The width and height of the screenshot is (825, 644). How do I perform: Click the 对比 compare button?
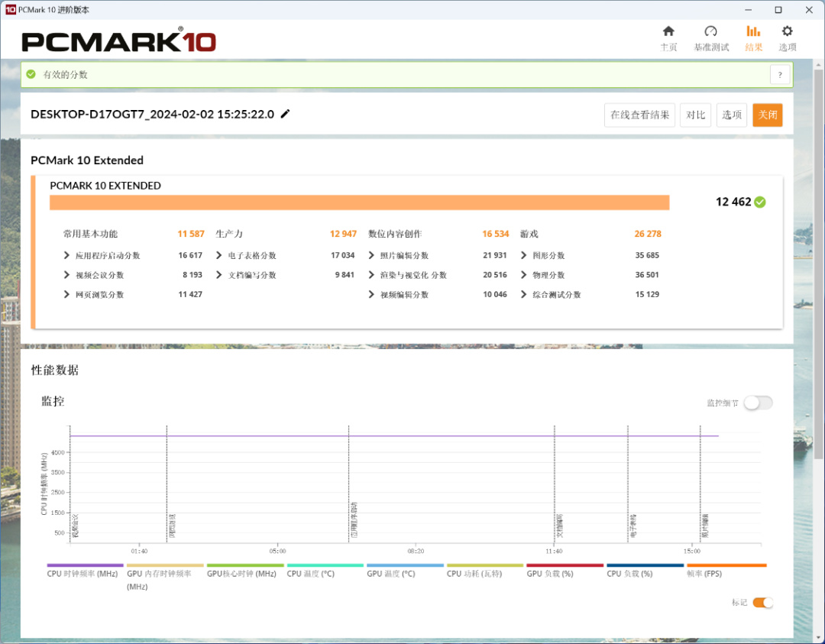(x=695, y=115)
